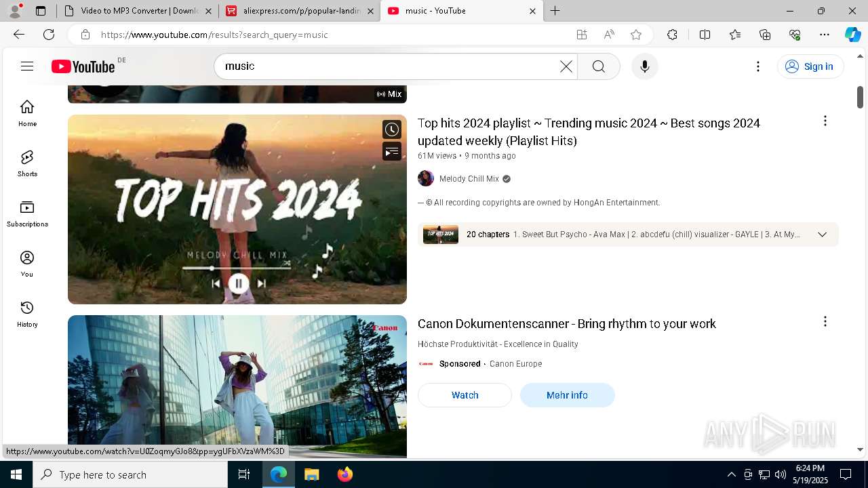868x488 pixels.
Task: Open Task View on taskbar
Action: [x=244, y=474]
